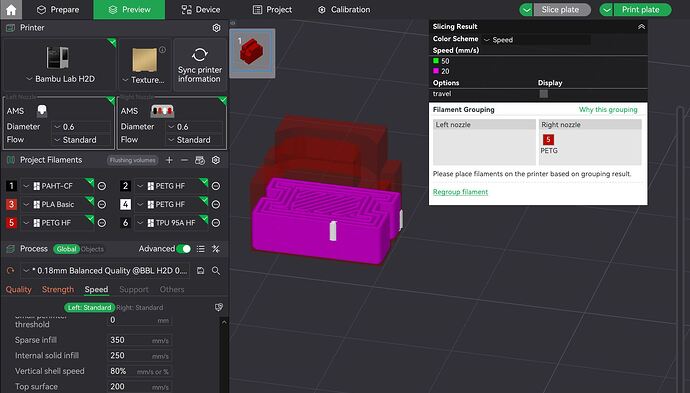Open the Quality settings tab
The width and height of the screenshot is (690, 393).
[x=18, y=290]
